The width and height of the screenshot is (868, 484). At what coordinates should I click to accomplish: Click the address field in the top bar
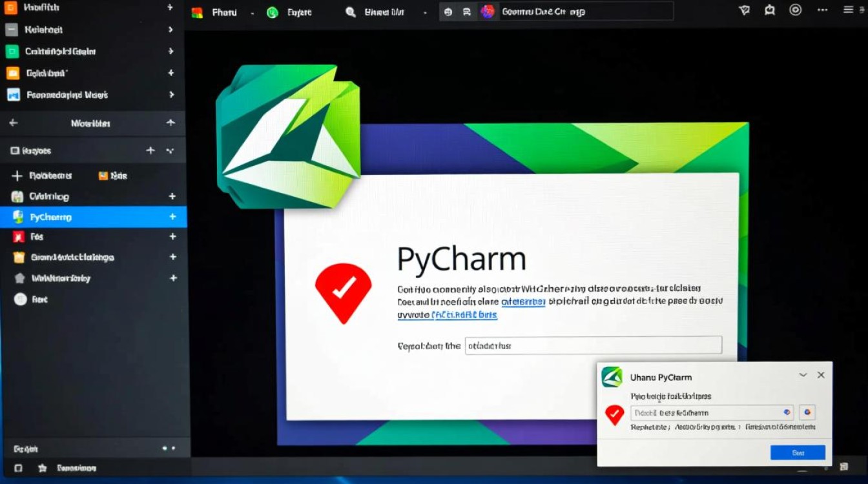pos(584,12)
